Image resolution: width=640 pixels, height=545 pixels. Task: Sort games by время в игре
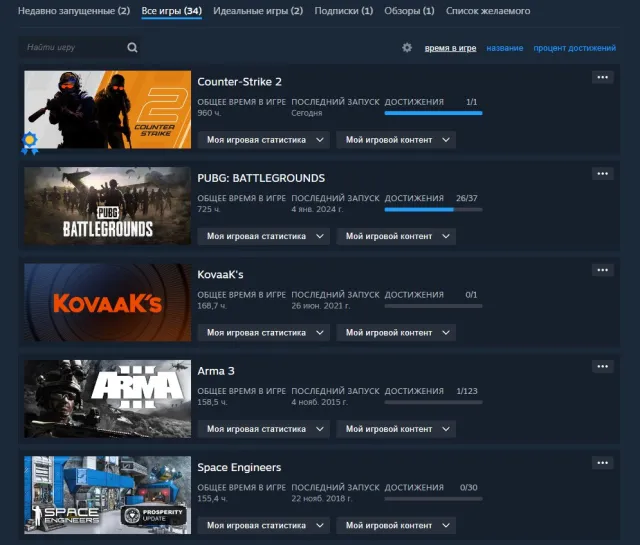[450, 48]
